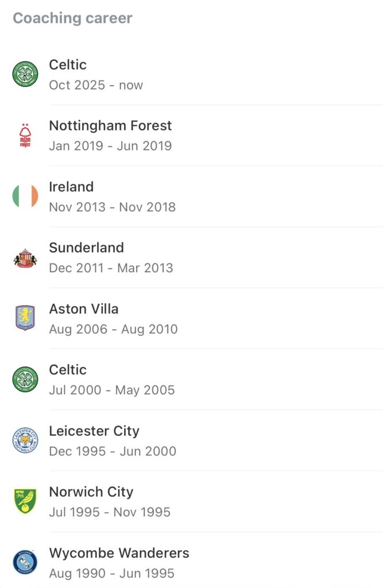Image resolution: width=392 pixels, height=588 pixels.
Task: Tap the Aston Villa badge
Action: point(25,318)
